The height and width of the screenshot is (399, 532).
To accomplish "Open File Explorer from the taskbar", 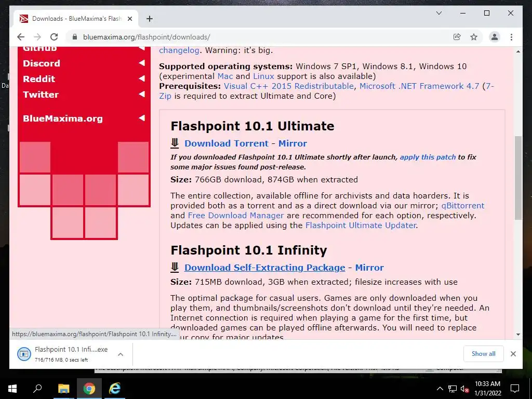I will click(63, 389).
